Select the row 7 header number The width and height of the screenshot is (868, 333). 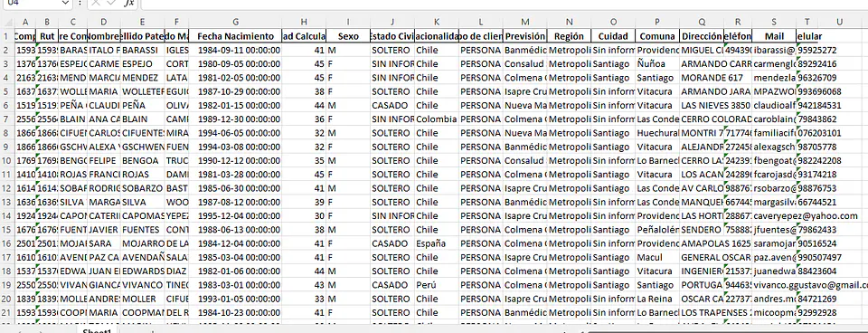[x=6, y=119]
